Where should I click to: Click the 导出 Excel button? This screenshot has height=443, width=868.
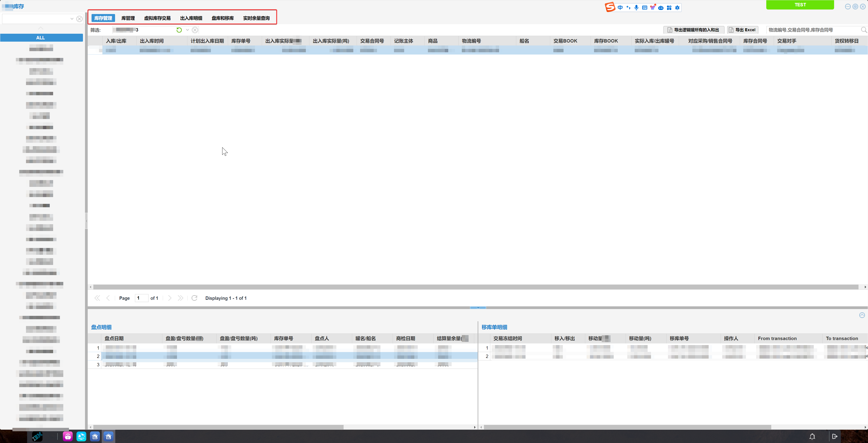[743, 30]
